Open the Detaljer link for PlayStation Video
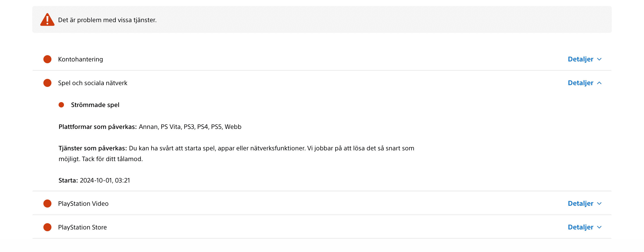The image size is (644, 252). tap(580, 204)
